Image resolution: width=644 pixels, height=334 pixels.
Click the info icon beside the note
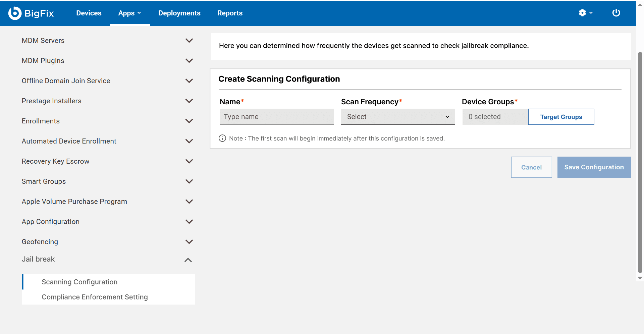click(222, 138)
